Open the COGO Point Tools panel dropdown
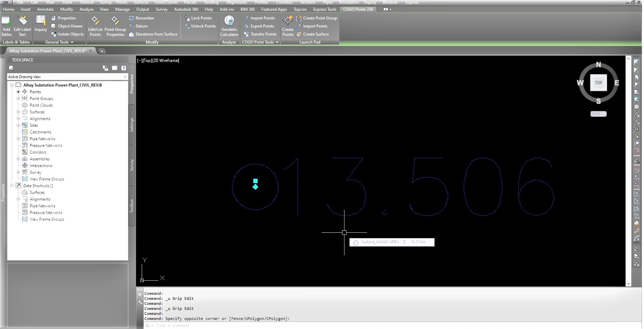 click(x=277, y=42)
